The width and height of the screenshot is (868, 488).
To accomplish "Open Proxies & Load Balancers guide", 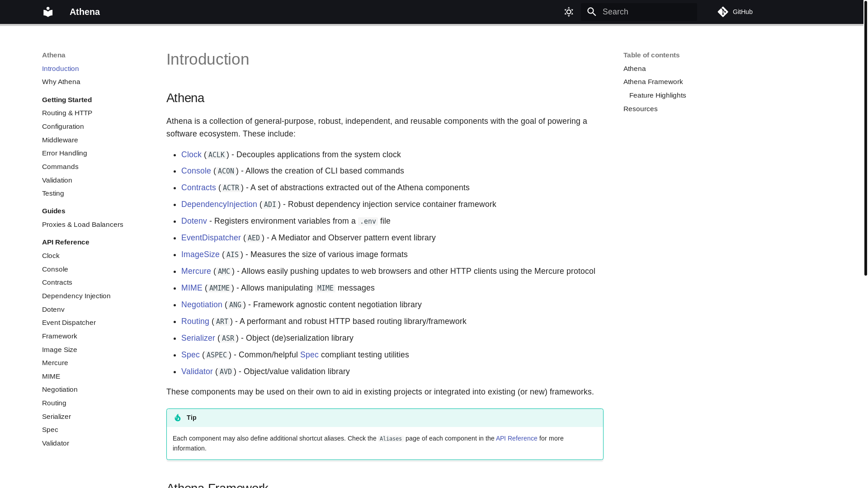I will (83, 225).
